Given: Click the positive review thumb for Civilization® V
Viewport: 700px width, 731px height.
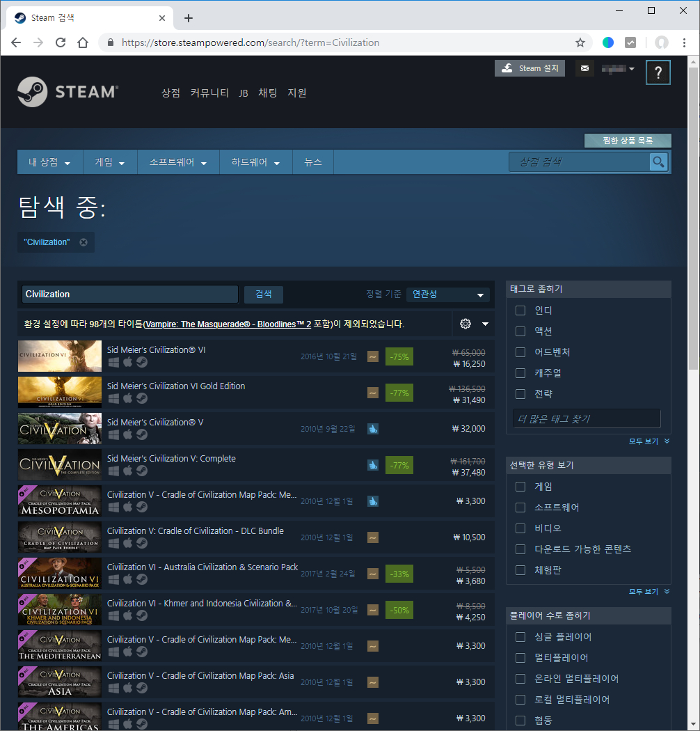Looking at the screenshot, I should click(373, 429).
